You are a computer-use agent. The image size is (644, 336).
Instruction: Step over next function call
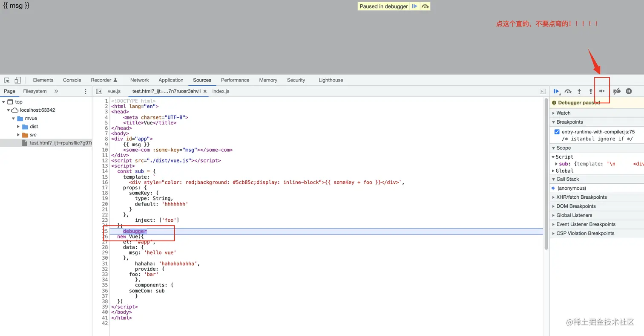click(568, 91)
